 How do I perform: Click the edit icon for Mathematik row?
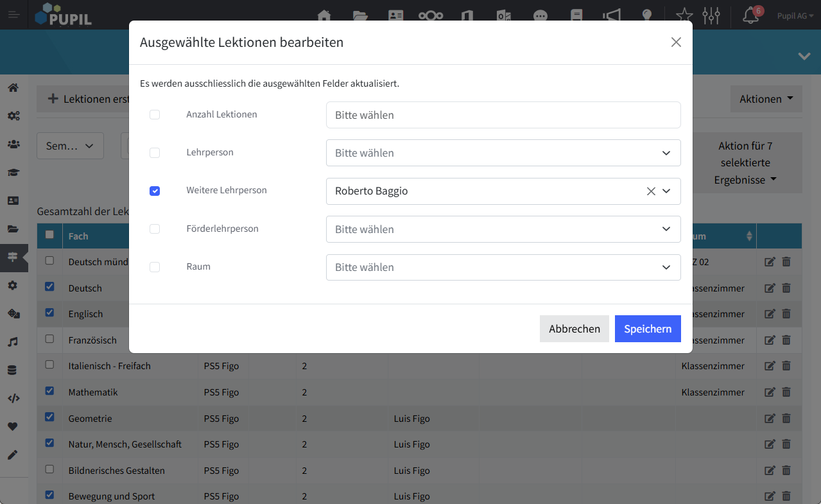pos(770,392)
